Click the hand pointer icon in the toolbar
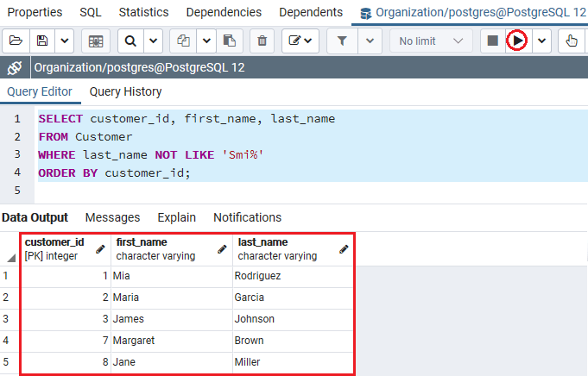This screenshot has height=376, width=588. coord(572,41)
